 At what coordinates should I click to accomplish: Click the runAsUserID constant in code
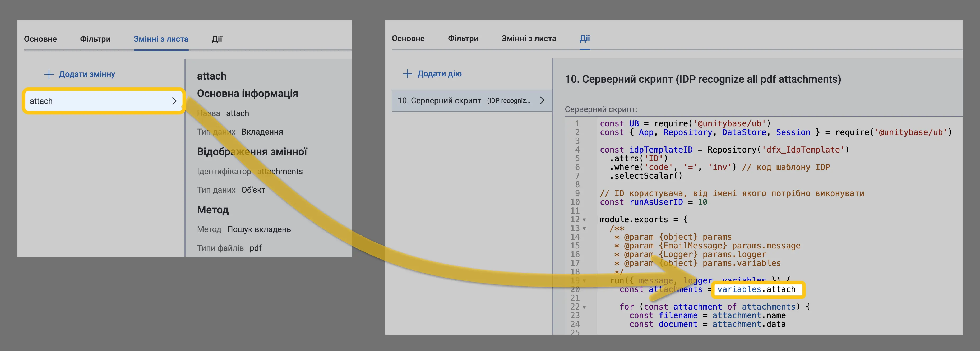tap(656, 202)
